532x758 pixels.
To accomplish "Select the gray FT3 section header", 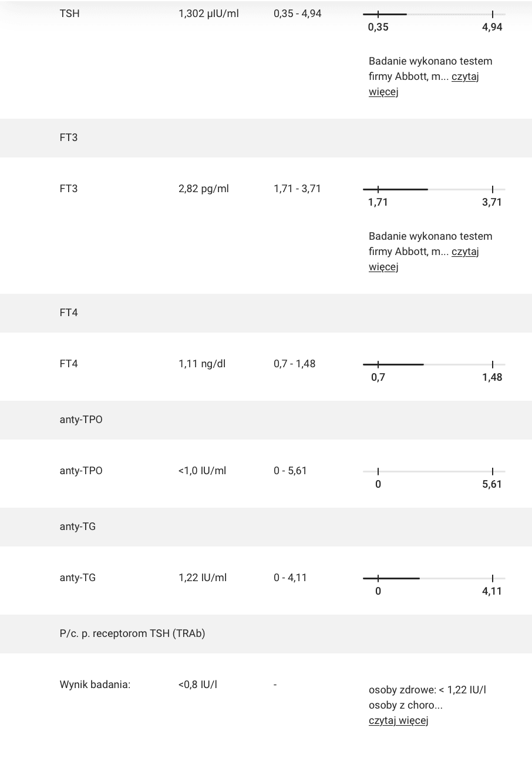I will [x=266, y=137].
